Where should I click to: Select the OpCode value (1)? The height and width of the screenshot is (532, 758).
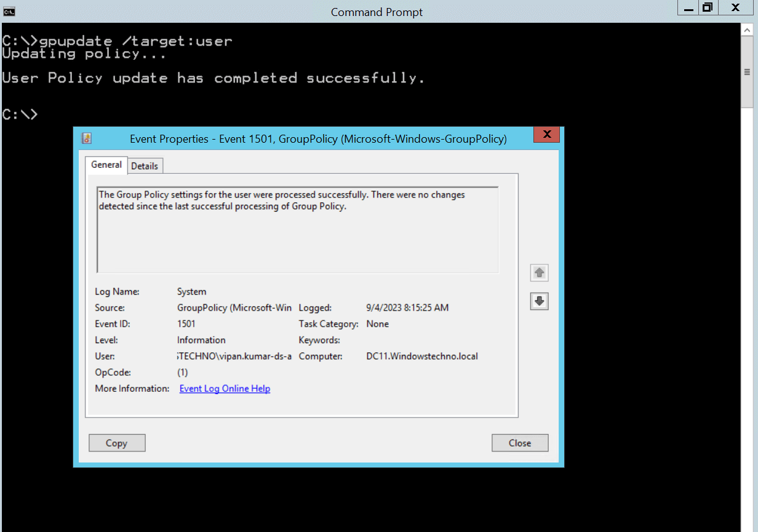[x=183, y=372]
